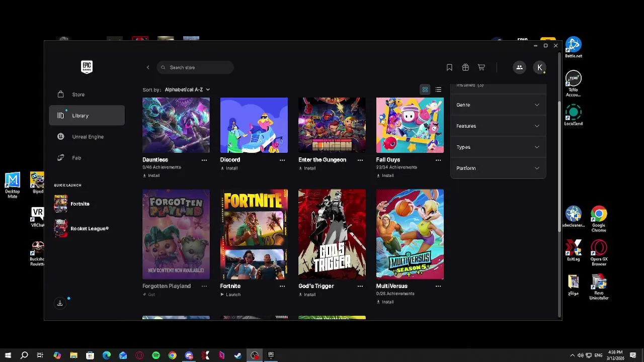
Task: Expand the Platform filter
Action: pyautogui.click(x=498, y=168)
